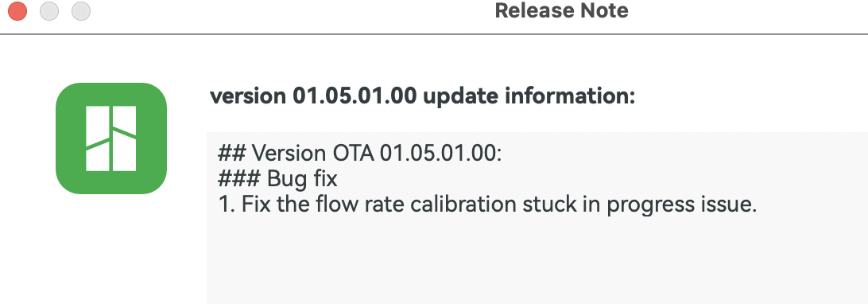The width and height of the screenshot is (868, 304).
Task: Click the green Bambu Studio logo icon
Action: pyautogui.click(x=111, y=138)
